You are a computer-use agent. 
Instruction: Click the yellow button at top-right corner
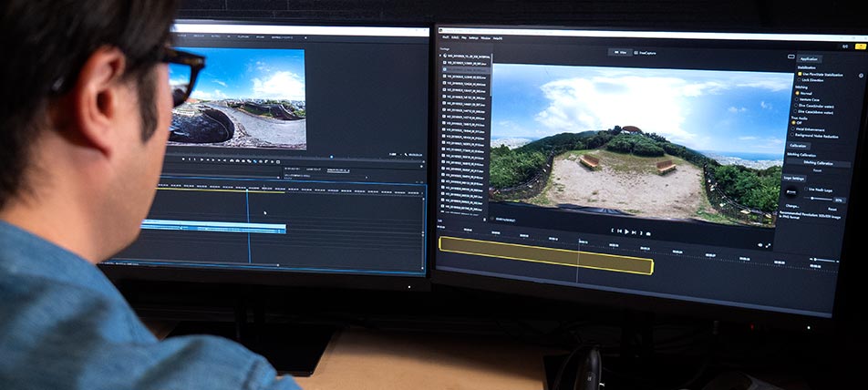(861, 46)
